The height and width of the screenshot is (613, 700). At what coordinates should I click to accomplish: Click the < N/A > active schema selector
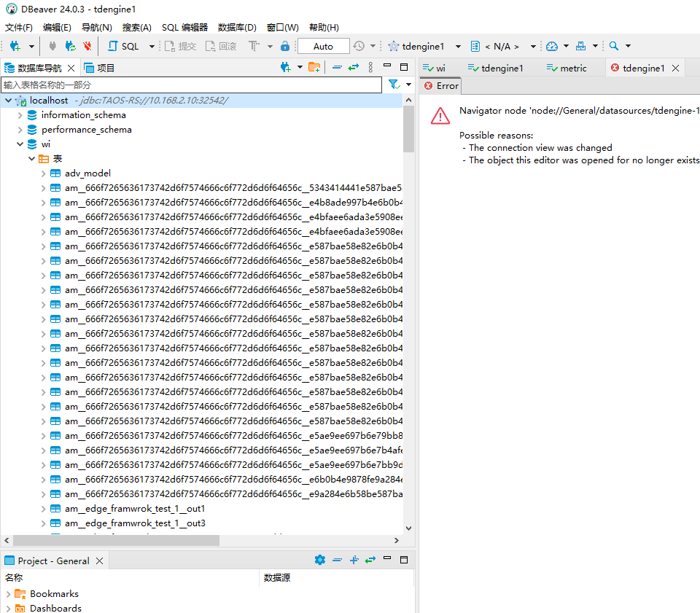[x=496, y=46]
